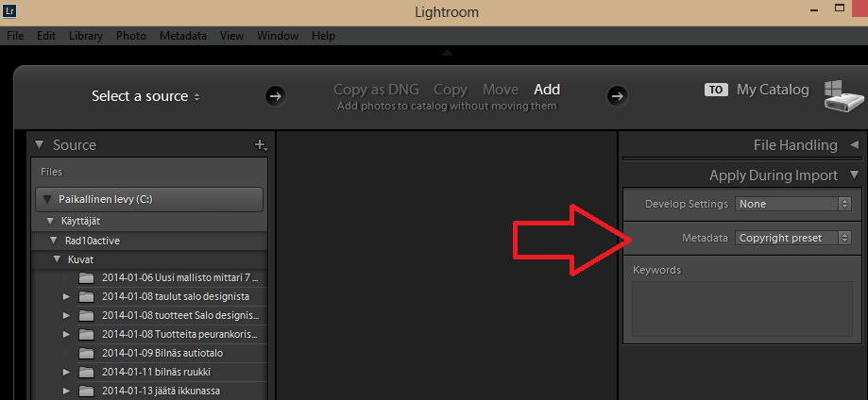Select the 2014-01-09 Bilnäs autiotalo folder icon

(x=86, y=353)
